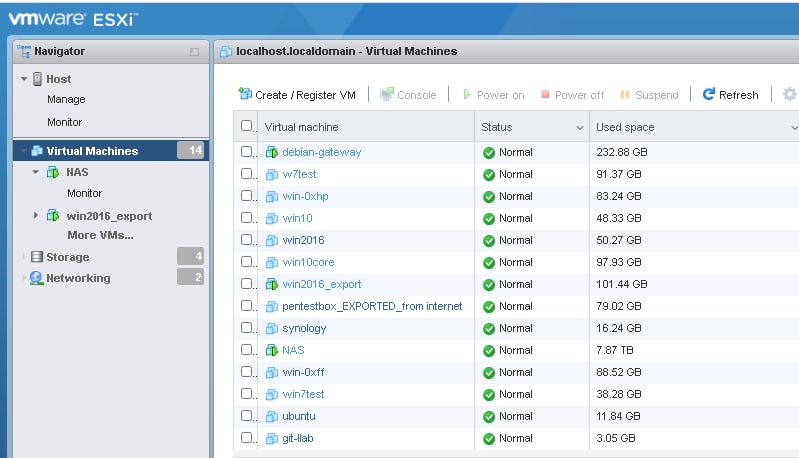Click the Power off toolbar button
799x458 pixels.
click(x=572, y=95)
